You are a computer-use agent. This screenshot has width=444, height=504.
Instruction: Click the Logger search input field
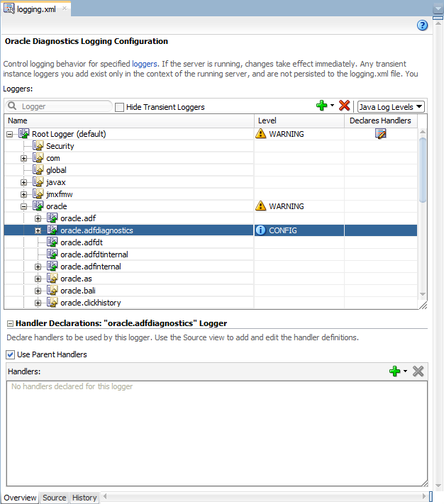point(60,106)
